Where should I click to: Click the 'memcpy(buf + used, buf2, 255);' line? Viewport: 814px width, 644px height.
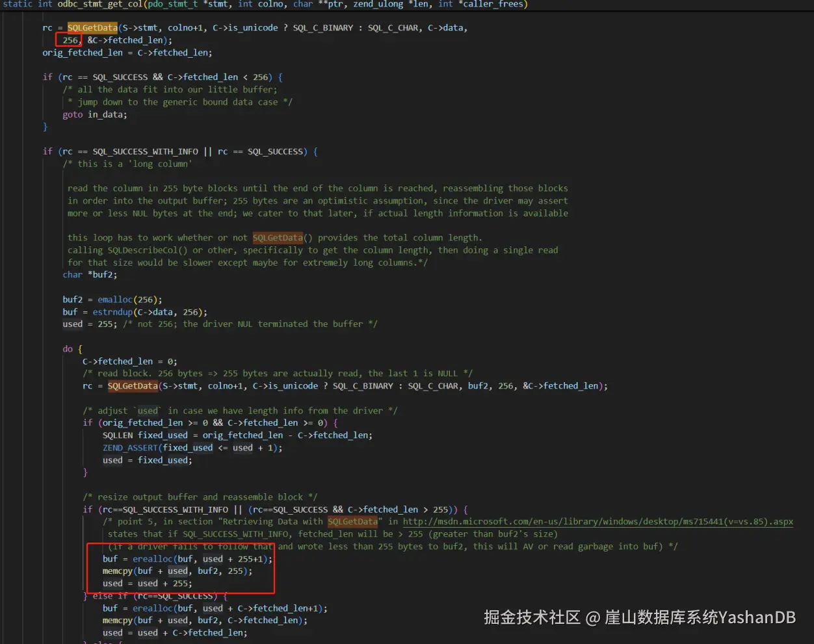point(177,571)
